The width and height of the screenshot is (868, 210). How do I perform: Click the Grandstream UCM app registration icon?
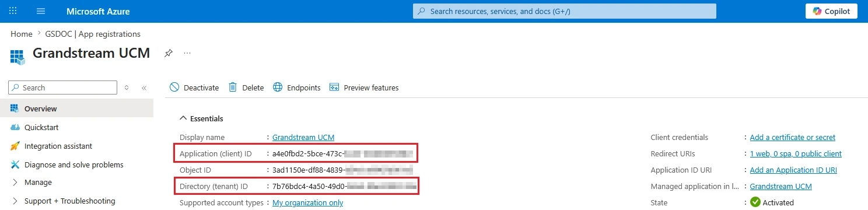[17, 57]
